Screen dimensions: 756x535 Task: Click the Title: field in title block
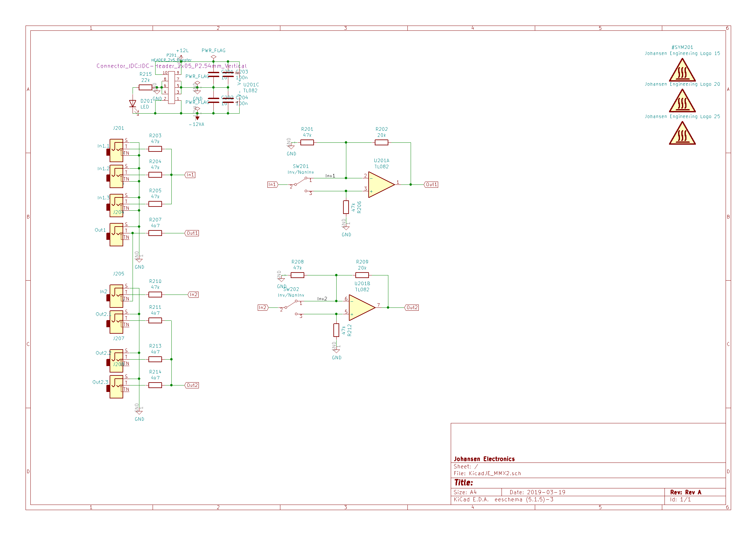pos(464,483)
